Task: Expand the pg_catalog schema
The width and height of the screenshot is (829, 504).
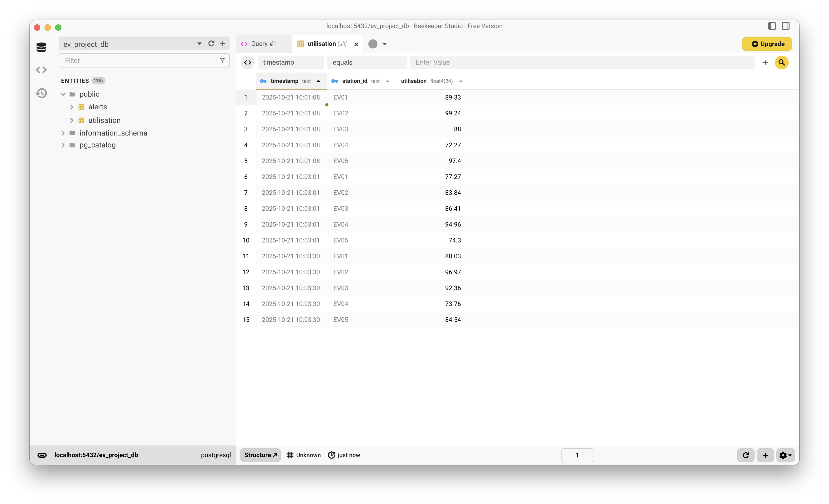Action: [63, 145]
